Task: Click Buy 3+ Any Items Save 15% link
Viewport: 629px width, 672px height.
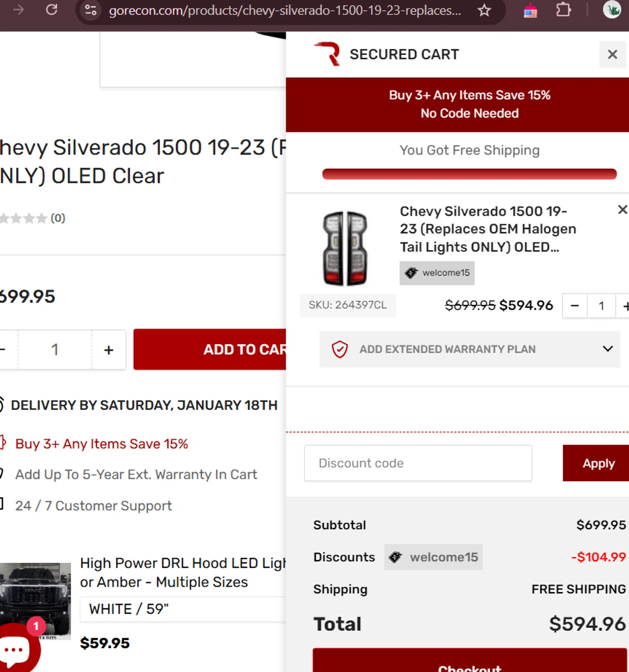Action: tap(102, 444)
